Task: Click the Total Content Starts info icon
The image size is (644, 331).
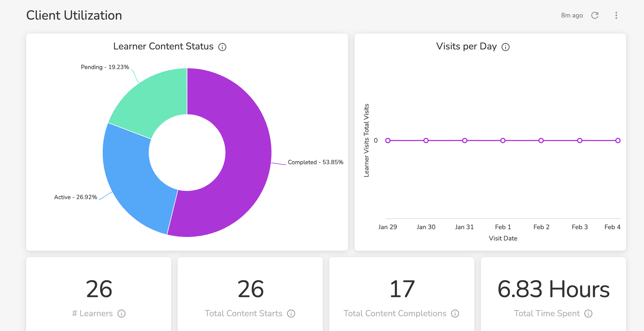Action: 291,314
